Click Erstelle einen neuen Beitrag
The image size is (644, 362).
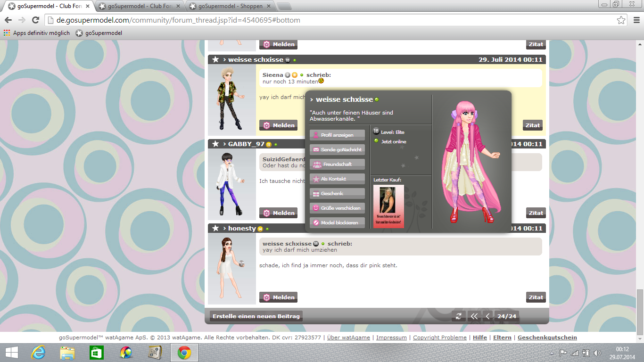(256, 316)
